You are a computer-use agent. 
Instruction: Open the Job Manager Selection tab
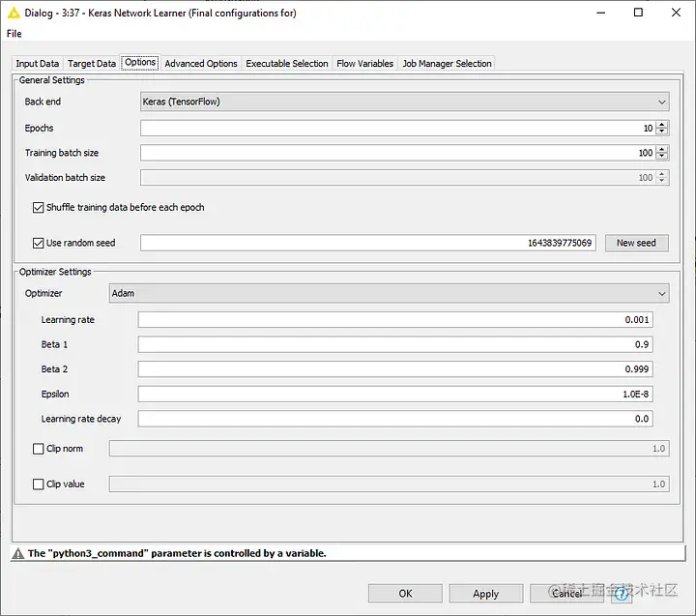coord(447,64)
